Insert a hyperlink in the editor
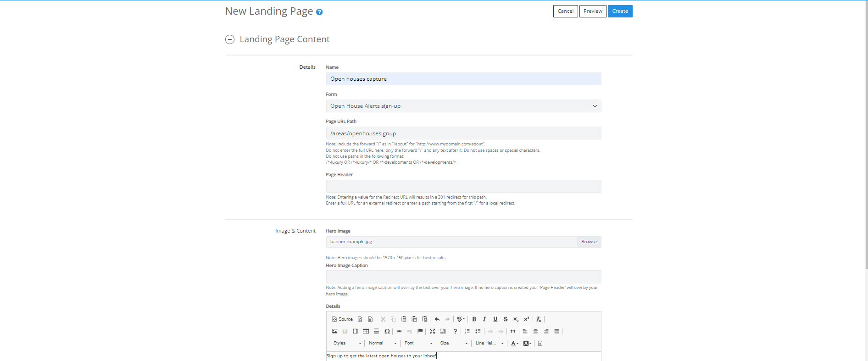868x361 pixels. 399,331
